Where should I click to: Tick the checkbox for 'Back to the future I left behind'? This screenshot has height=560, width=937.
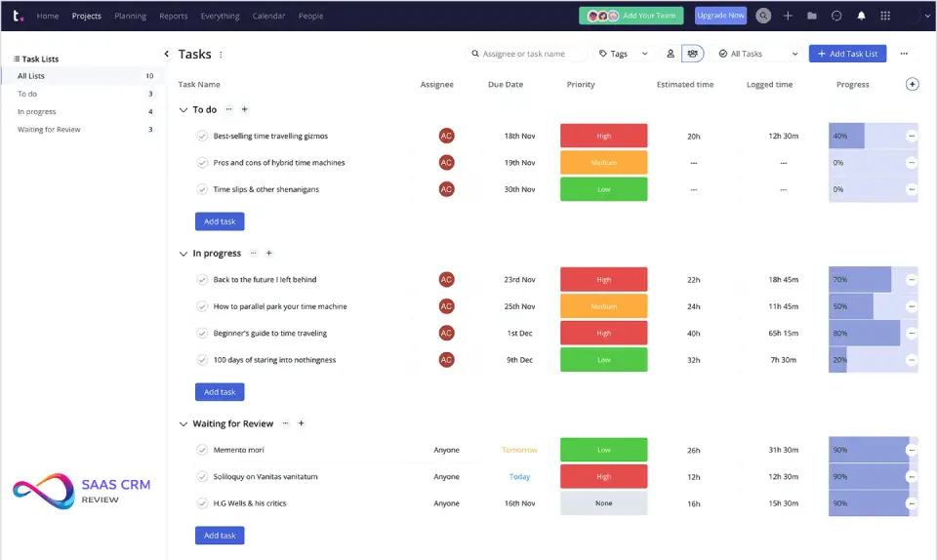(x=202, y=280)
